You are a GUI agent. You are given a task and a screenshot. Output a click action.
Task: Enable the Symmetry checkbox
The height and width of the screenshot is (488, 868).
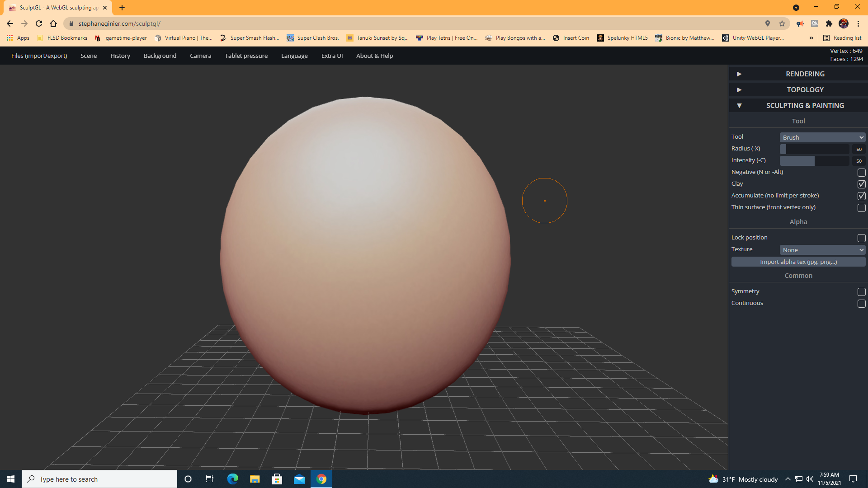(862, 292)
